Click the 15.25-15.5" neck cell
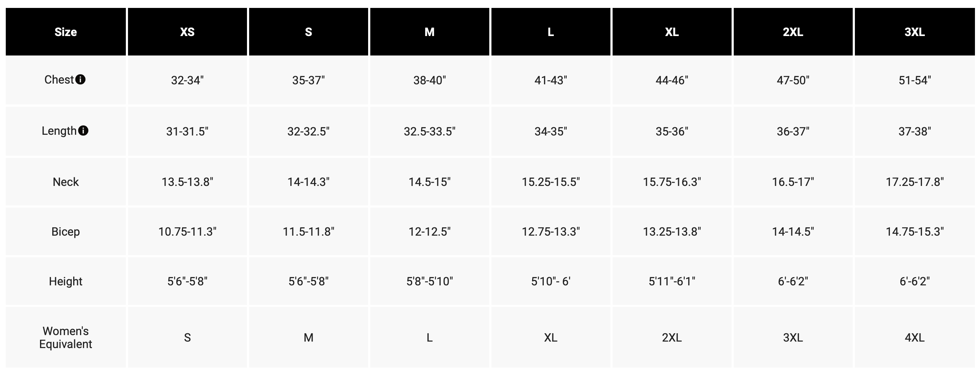 click(x=551, y=182)
